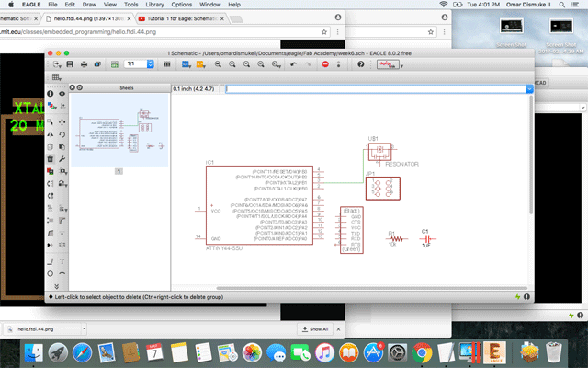Viewport: 588px width, 368px height.
Task: Expand more tools chevron in the side toolbar
Action: point(56,286)
